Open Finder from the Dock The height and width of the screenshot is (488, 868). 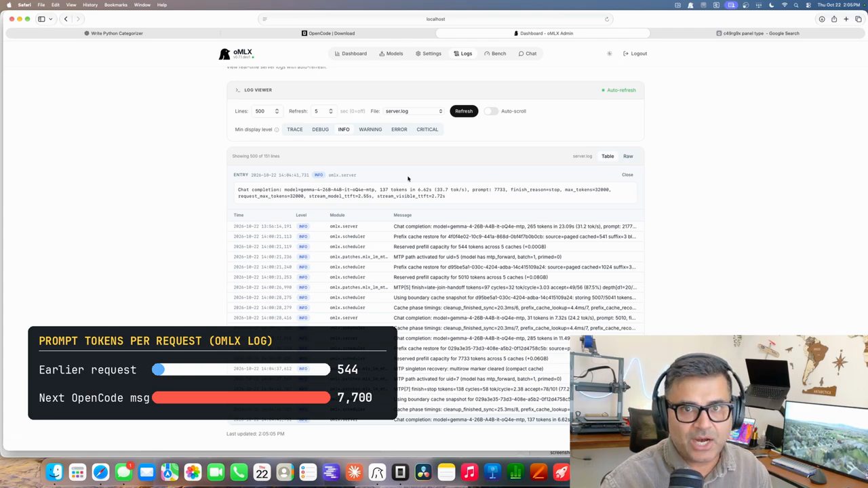(x=54, y=472)
